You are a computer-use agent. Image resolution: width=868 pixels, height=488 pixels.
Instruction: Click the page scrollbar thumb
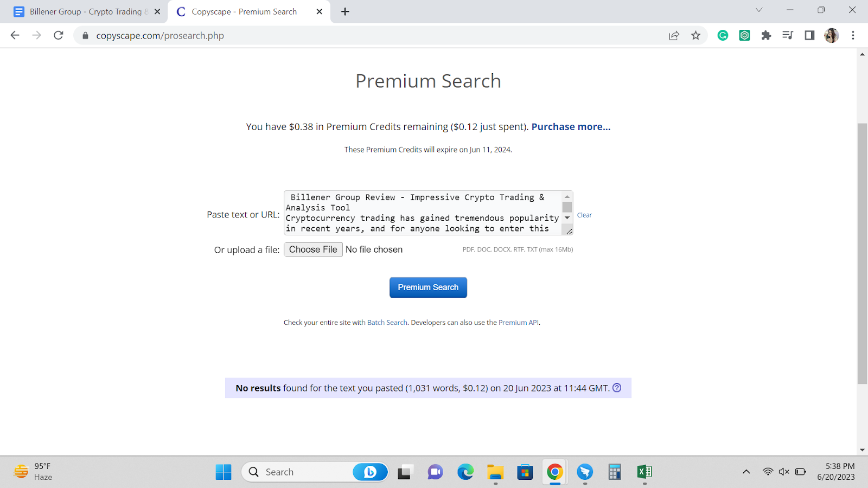[x=862, y=254]
